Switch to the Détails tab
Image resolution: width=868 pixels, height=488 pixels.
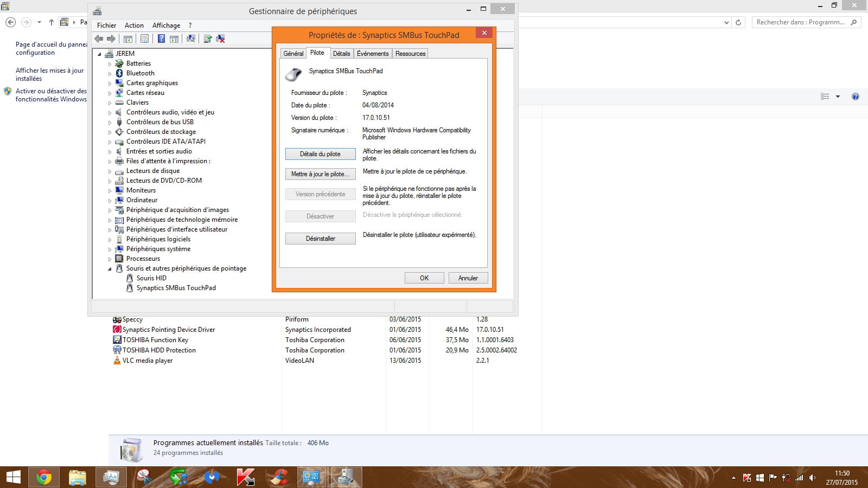point(341,54)
